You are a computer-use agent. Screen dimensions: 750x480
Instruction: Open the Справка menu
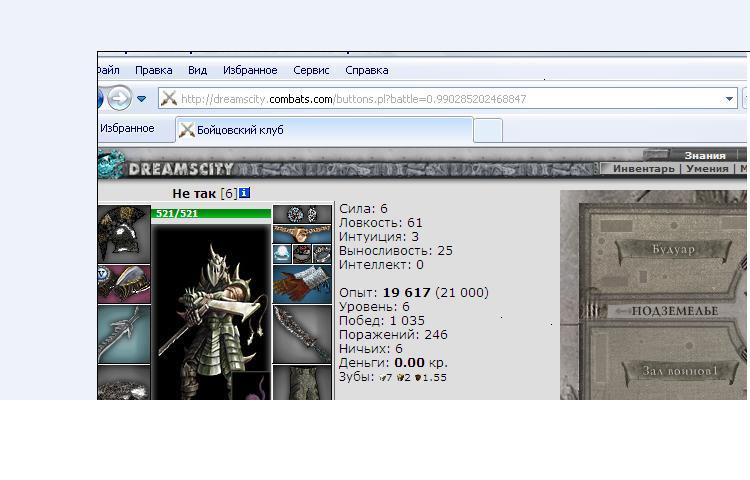click(367, 70)
